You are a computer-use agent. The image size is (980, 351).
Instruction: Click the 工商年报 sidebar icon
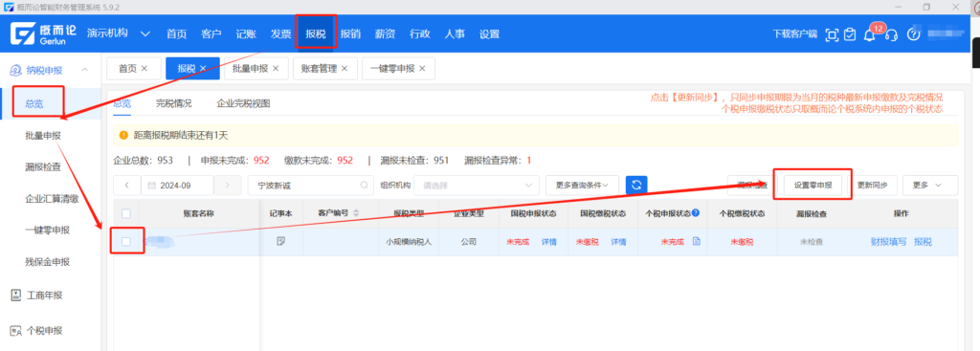pos(16,296)
